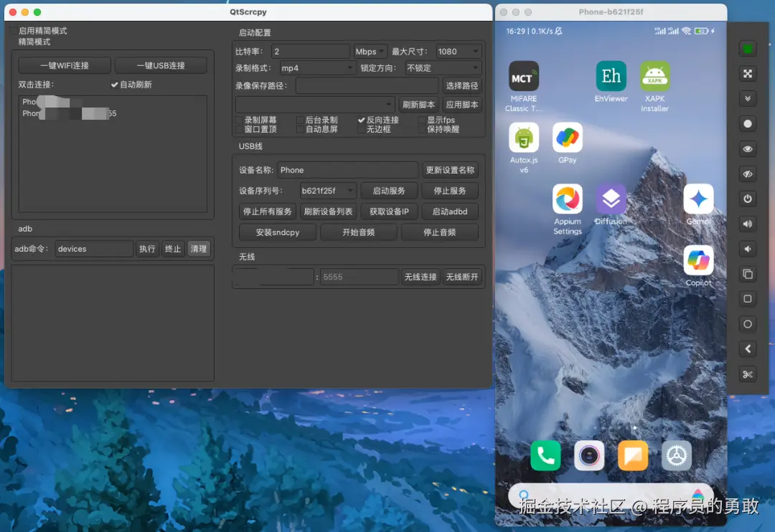Click the 一键WIFI连接 button
Image resolution: width=775 pixels, height=532 pixels.
point(65,66)
